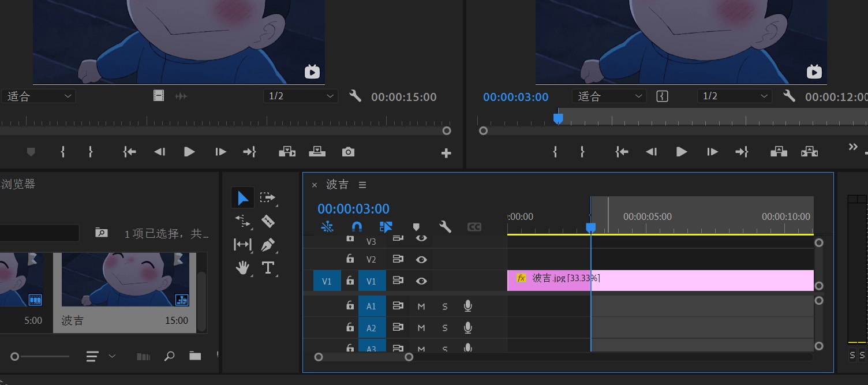Select the 波吉.jpg clip on V1
The width and height of the screenshot is (868, 385).
tap(660, 281)
